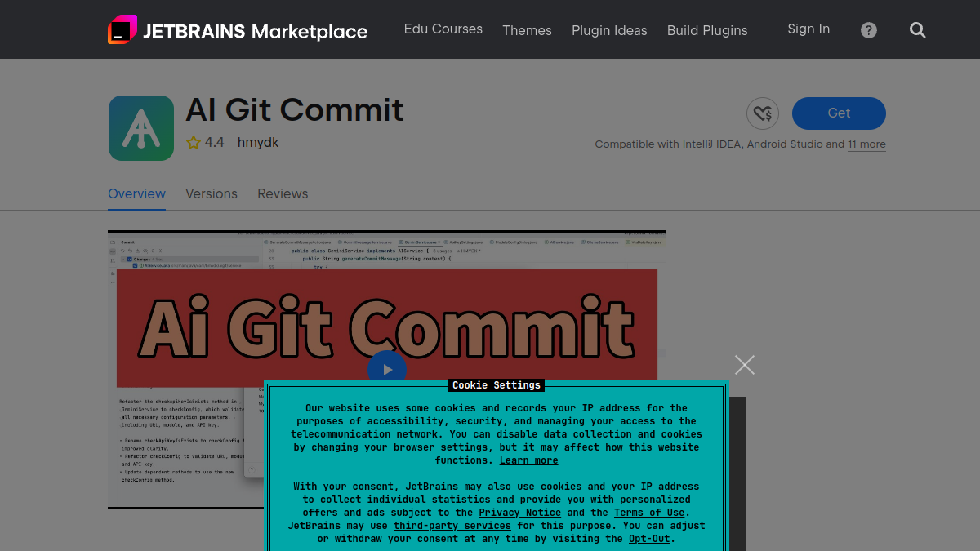Play the Ai Git Commit video
The height and width of the screenshot is (551, 980).
[x=387, y=369]
